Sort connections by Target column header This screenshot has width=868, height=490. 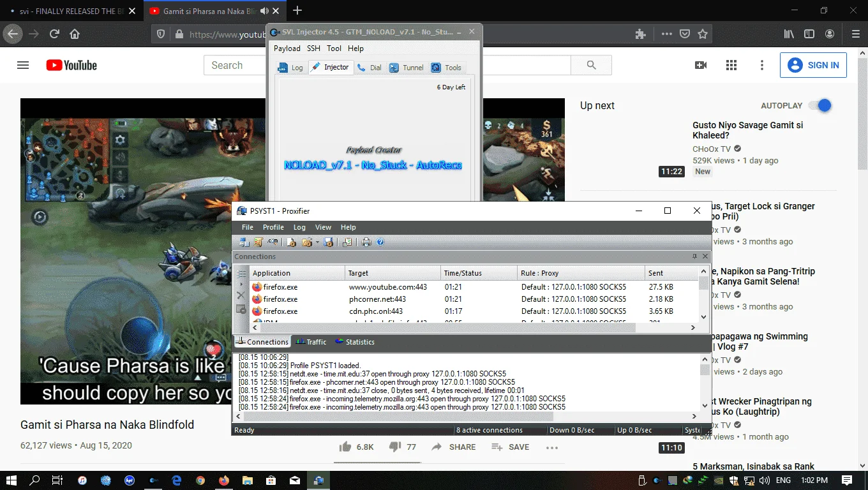click(x=393, y=273)
